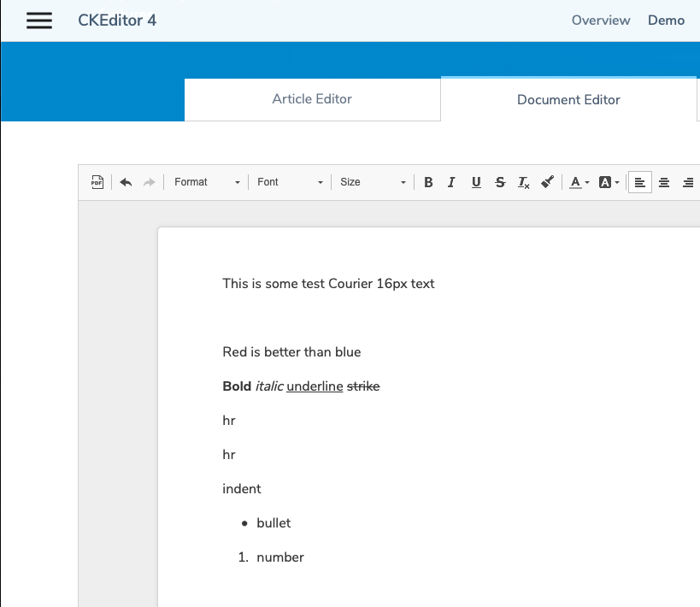Toggle Italic formatting
This screenshot has height=607, width=700.
(452, 182)
